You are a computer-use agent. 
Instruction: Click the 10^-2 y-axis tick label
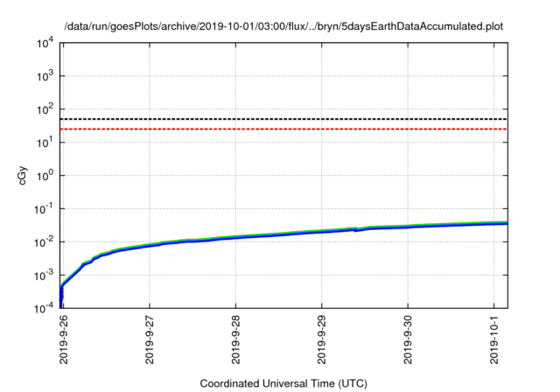point(45,242)
